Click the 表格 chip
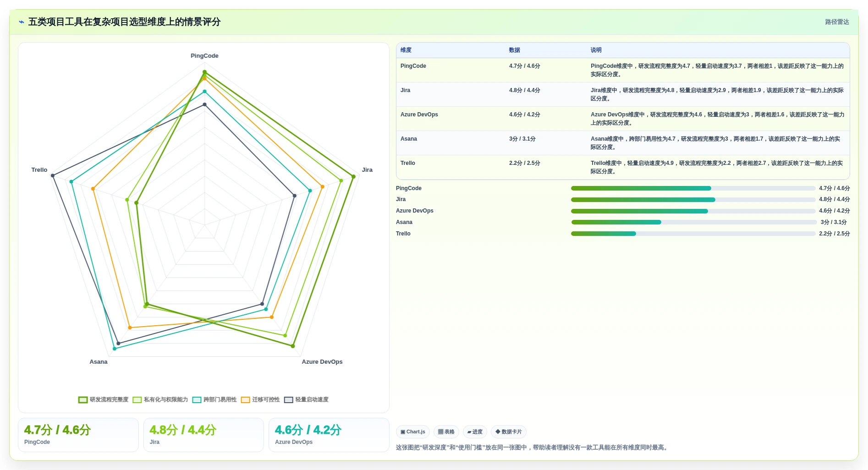 pos(446,432)
